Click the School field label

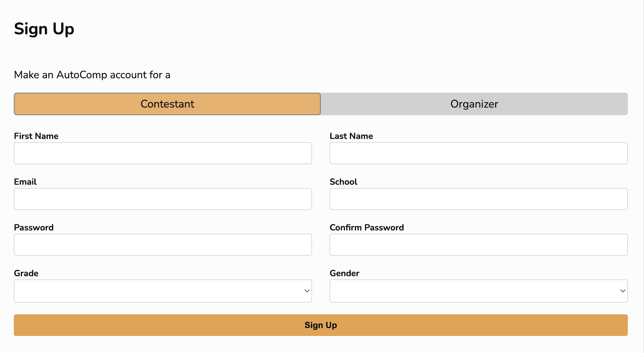[x=343, y=182]
